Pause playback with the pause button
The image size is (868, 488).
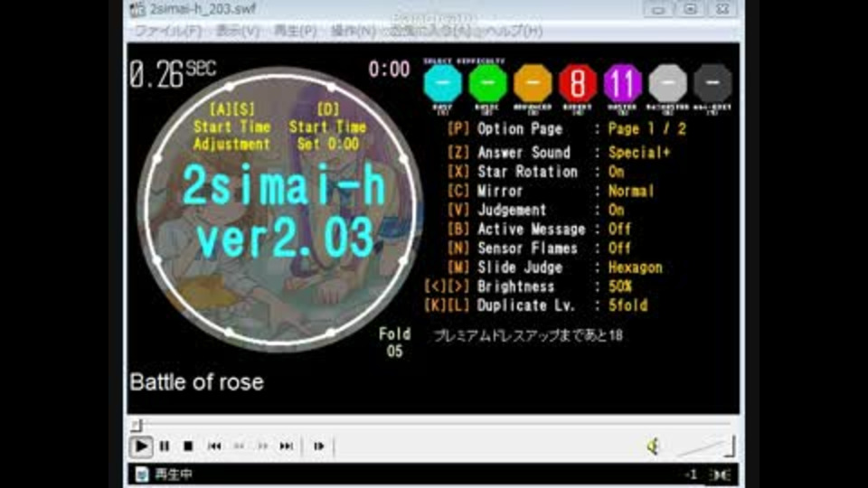(165, 446)
